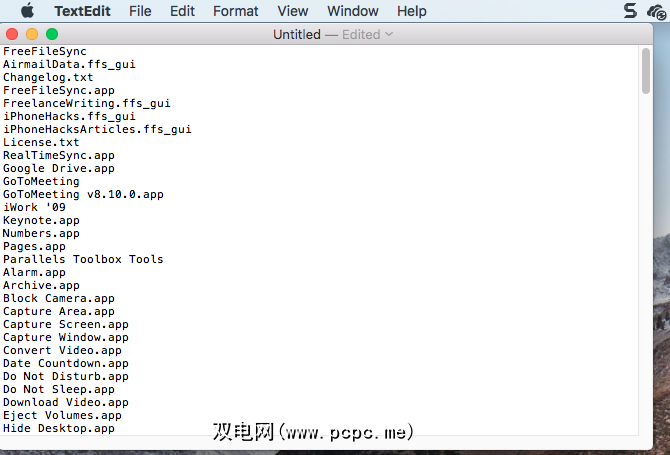
Task: Click the line "Pages.app"
Action: (x=34, y=247)
